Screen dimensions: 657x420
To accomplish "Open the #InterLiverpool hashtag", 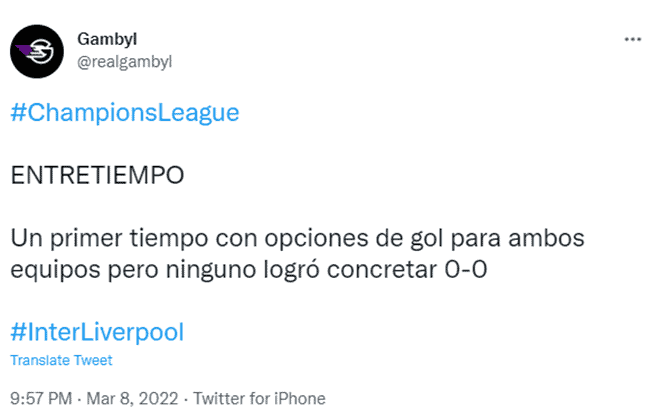I will click(x=97, y=332).
